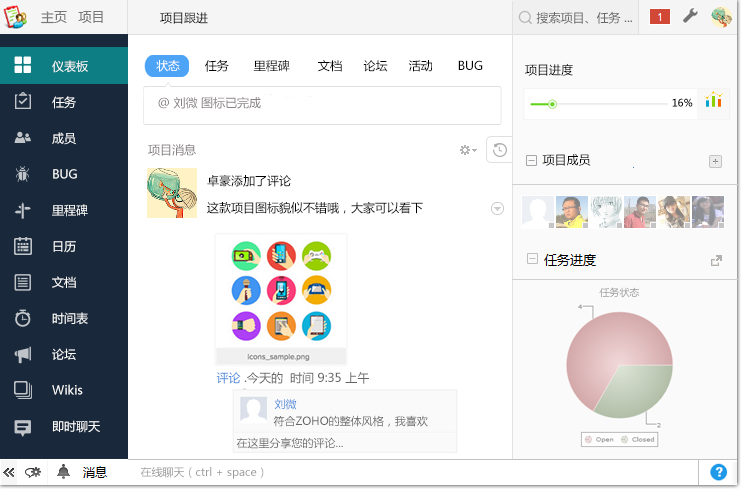Toggle the Open legend entry in pie chart
Viewport: 744px width, 495px height.
(x=599, y=439)
